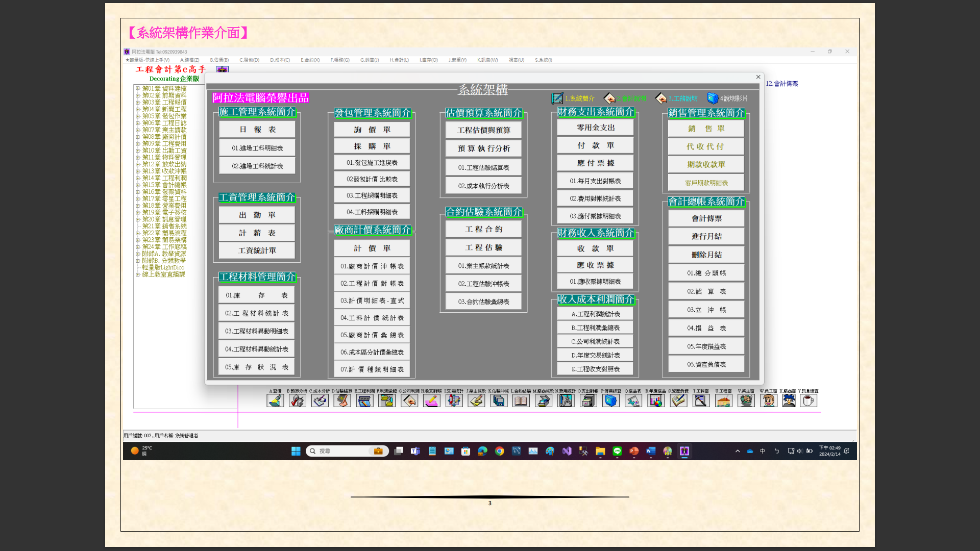Click the 銷售單 button
The height and width of the screenshot is (551, 980).
click(706, 129)
